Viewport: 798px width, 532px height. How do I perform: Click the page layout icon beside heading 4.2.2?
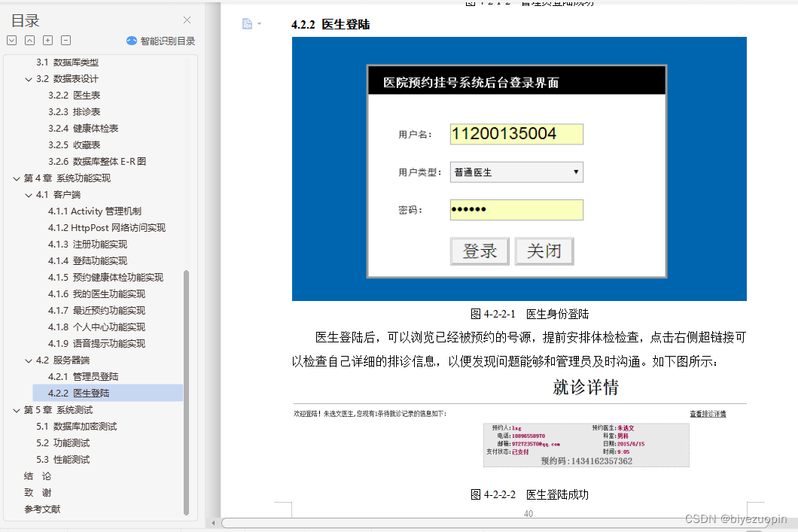(x=247, y=24)
